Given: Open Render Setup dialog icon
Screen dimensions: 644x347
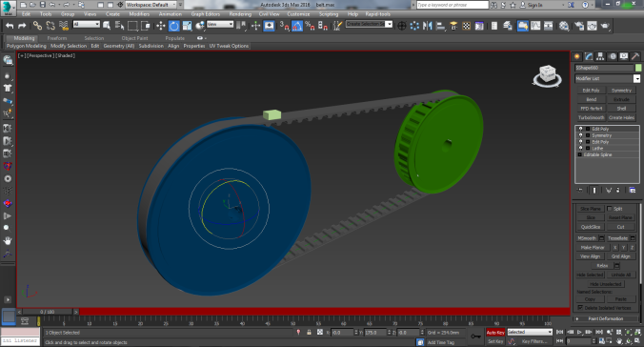Looking at the screenshot, I should coord(578,26).
